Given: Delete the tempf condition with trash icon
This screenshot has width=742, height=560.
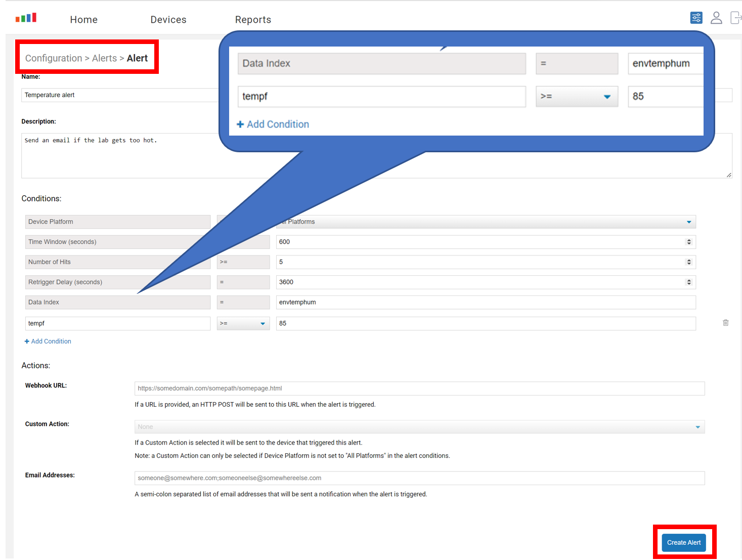Looking at the screenshot, I should point(725,323).
